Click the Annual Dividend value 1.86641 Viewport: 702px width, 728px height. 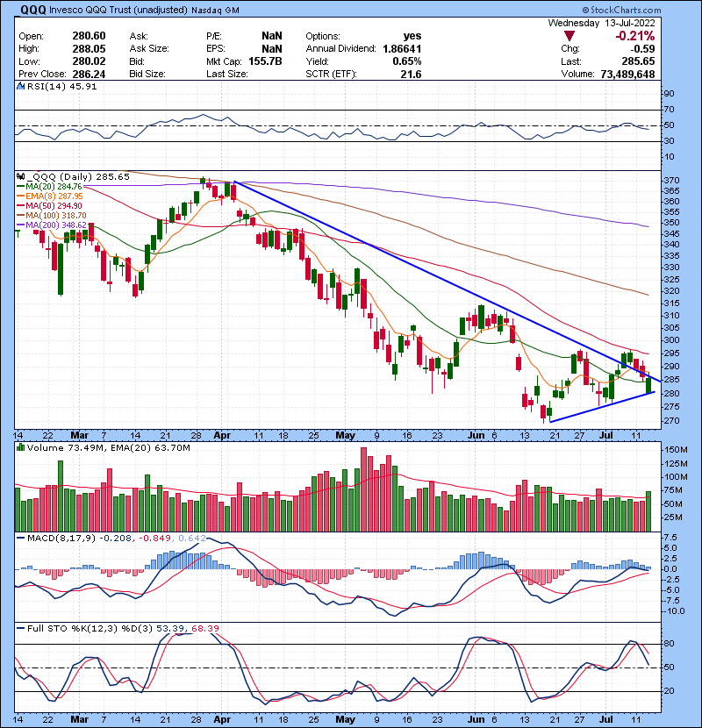pyautogui.click(x=402, y=49)
